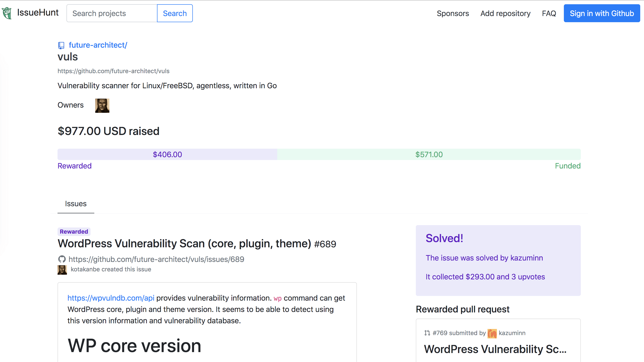Open the GitHub issue 689 URL link
The height and width of the screenshot is (362, 644).
156,259
